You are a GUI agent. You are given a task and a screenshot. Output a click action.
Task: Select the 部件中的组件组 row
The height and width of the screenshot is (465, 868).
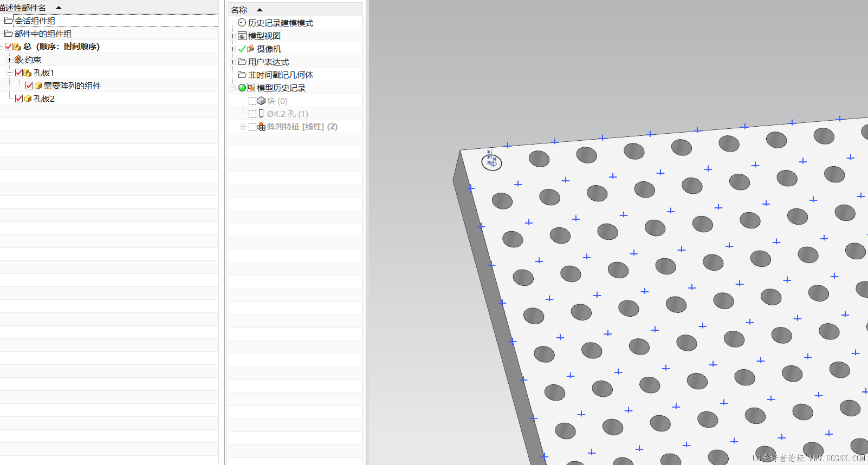pyautogui.click(x=109, y=34)
